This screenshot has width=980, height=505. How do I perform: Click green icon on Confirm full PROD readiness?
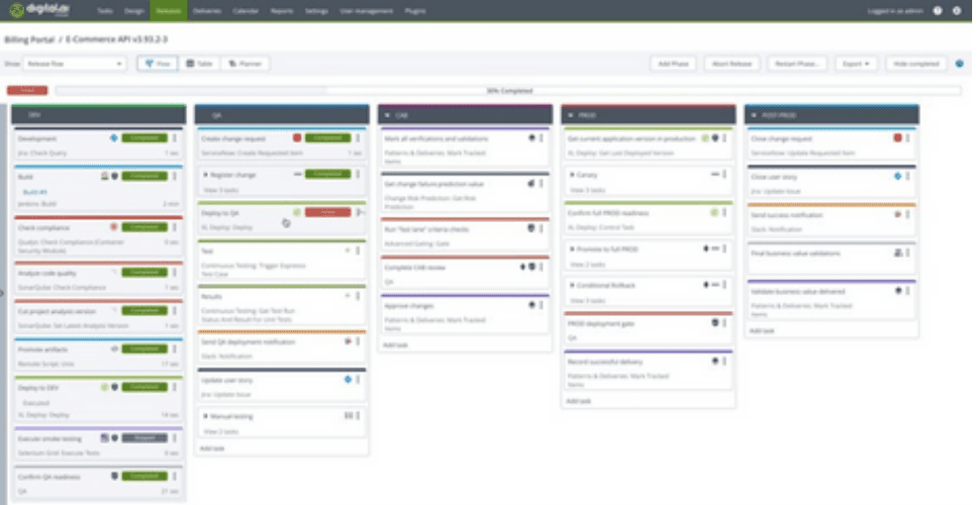715,213
